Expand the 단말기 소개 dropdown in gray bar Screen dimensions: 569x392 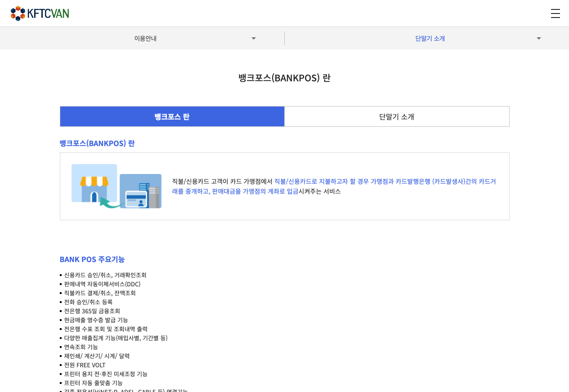(427, 38)
